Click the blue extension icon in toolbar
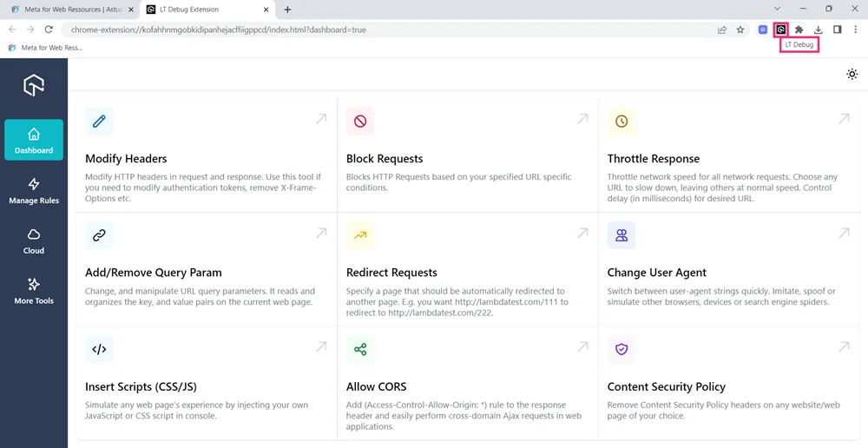The height and width of the screenshot is (448, 868). [763, 30]
